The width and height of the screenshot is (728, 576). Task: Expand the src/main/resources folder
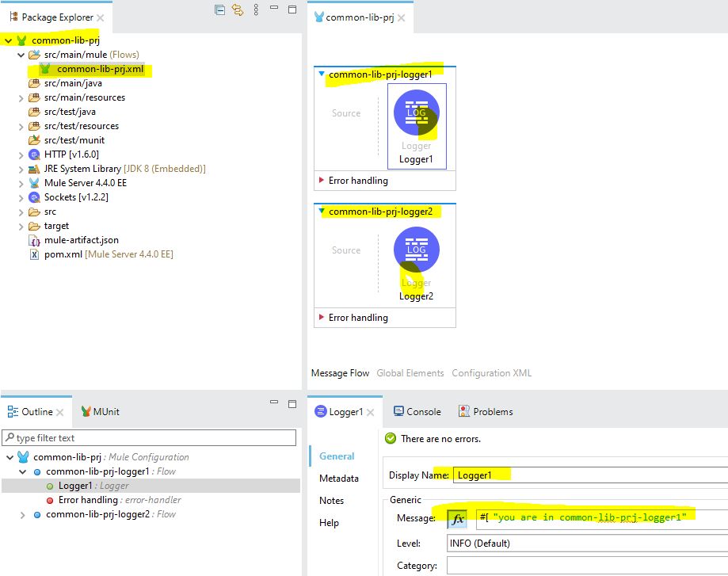point(21,97)
